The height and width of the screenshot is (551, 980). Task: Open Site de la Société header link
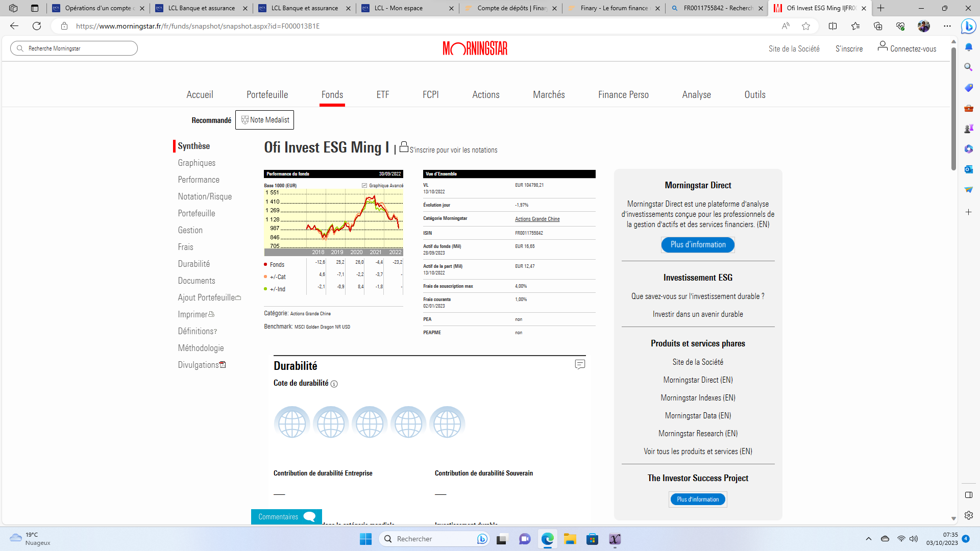pos(794,49)
